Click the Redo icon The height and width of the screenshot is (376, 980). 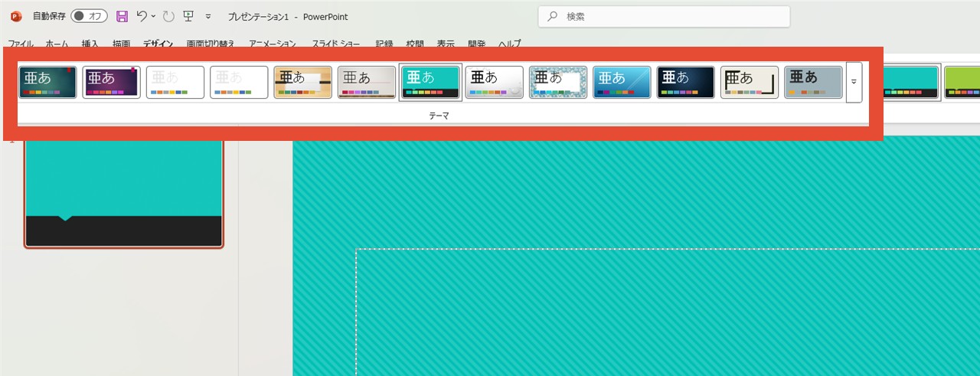click(169, 16)
